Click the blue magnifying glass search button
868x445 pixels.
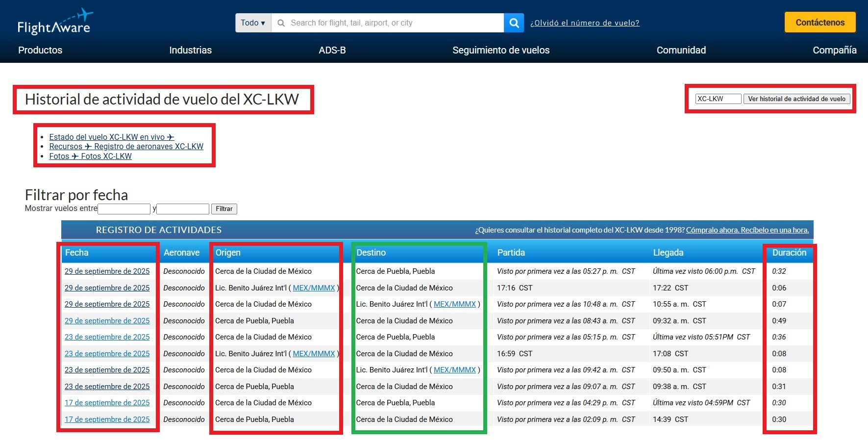click(x=514, y=23)
